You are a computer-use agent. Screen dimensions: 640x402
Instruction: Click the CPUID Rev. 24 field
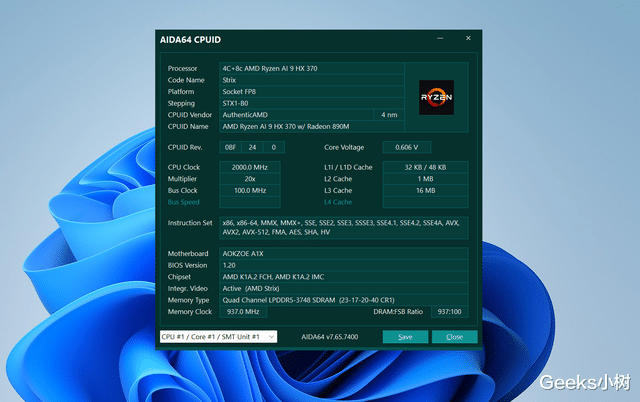pyautogui.click(x=252, y=147)
